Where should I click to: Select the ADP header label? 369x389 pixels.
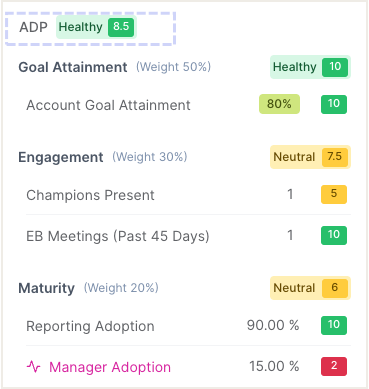coord(33,27)
